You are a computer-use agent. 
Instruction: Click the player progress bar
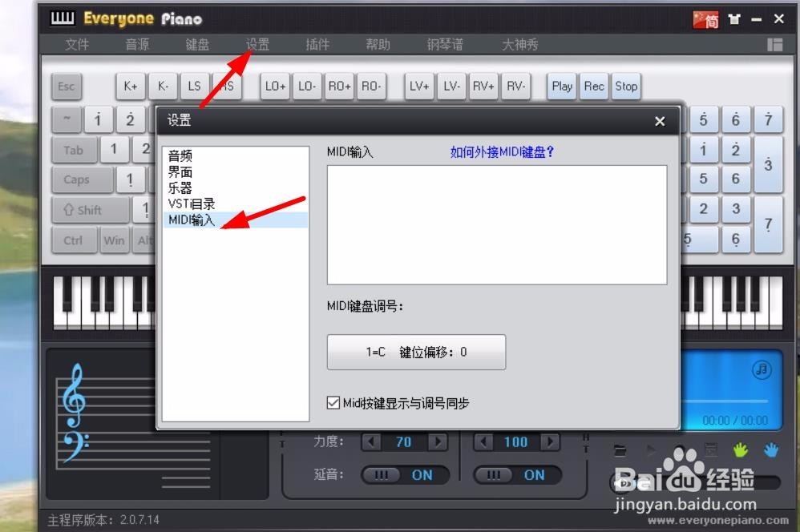click(x=725, y=401)
